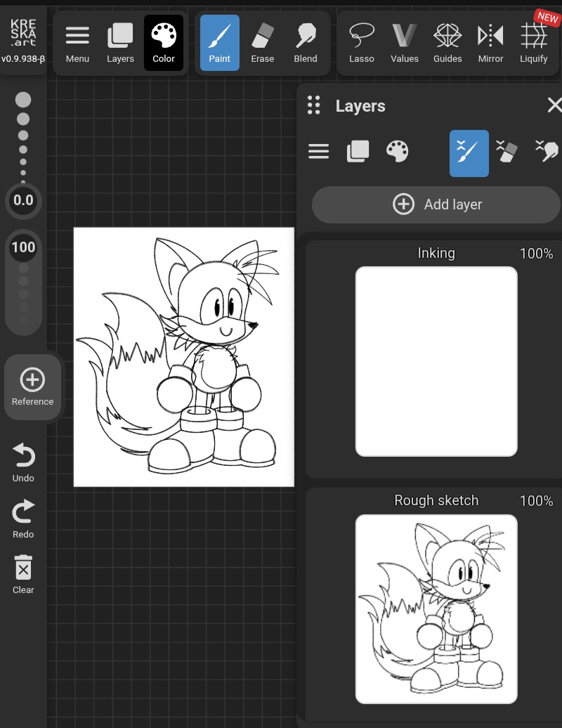
Task: Click the palette icon in Layers panel
Action: 397,151
